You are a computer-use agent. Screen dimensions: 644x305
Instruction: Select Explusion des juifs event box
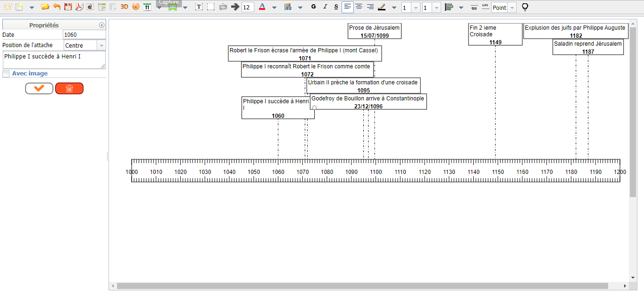576,31
